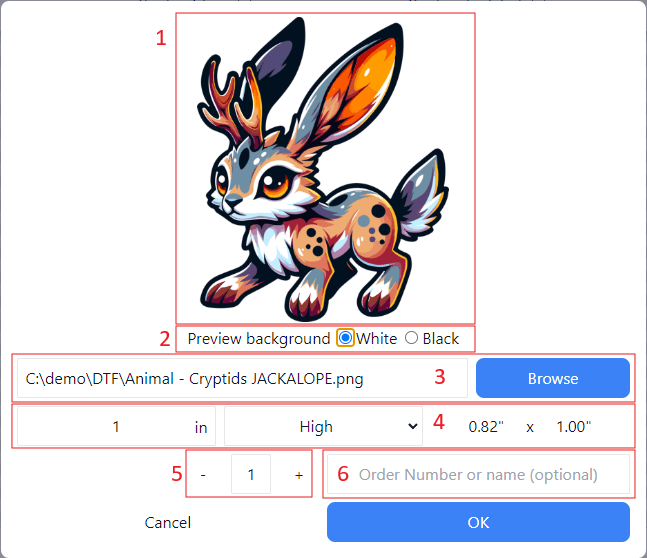Open the High quality dropdown

(x=323, y=427)
